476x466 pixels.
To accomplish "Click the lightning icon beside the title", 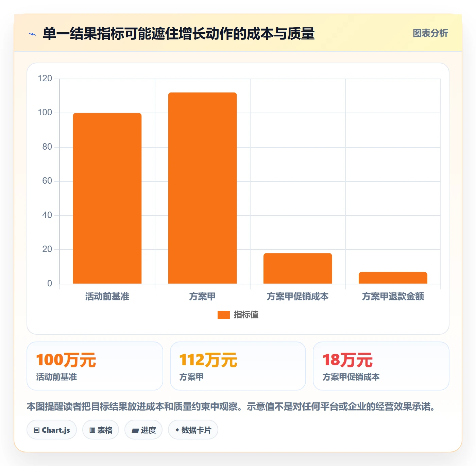I will coord(32,34).
